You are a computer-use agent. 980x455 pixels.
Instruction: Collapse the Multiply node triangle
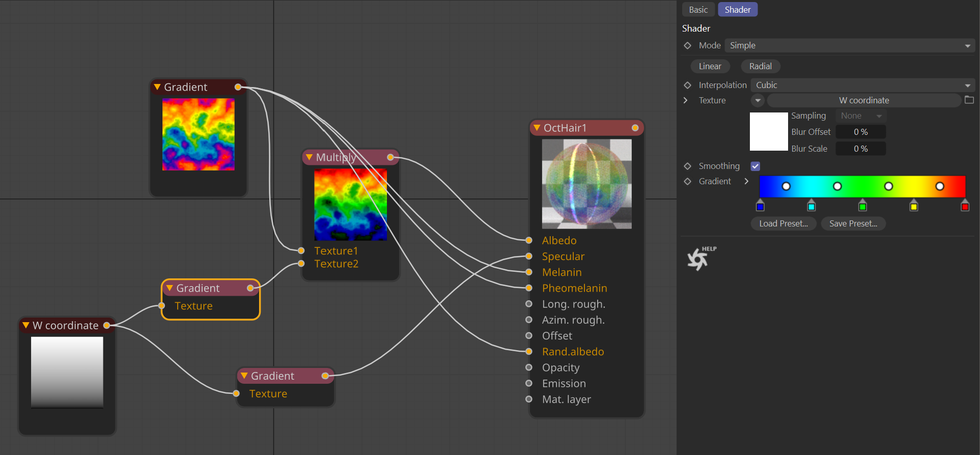309,158
